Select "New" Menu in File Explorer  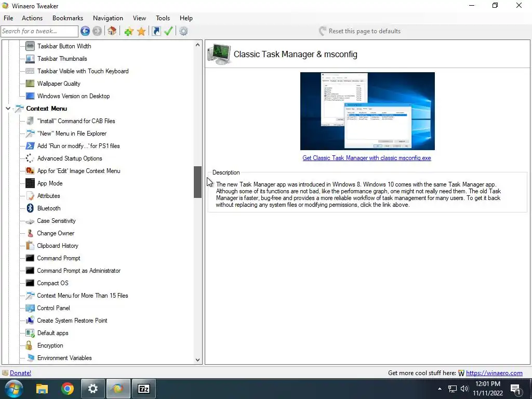72,134
